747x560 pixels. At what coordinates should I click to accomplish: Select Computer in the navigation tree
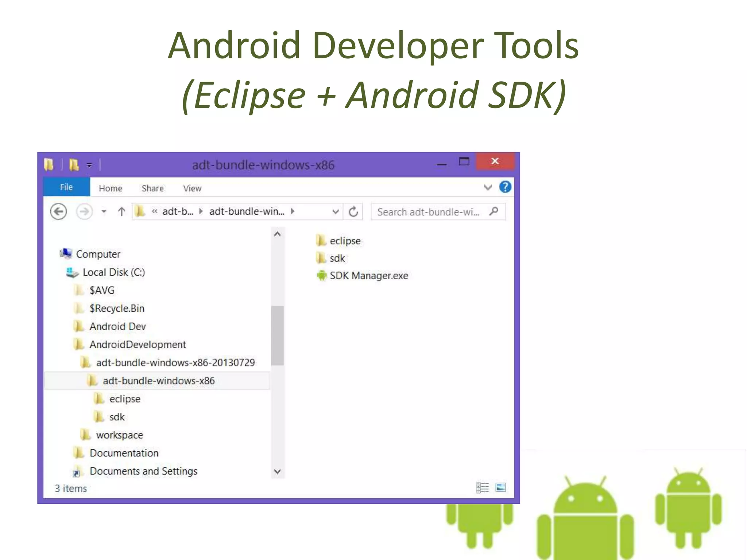[x=90, y=254]
